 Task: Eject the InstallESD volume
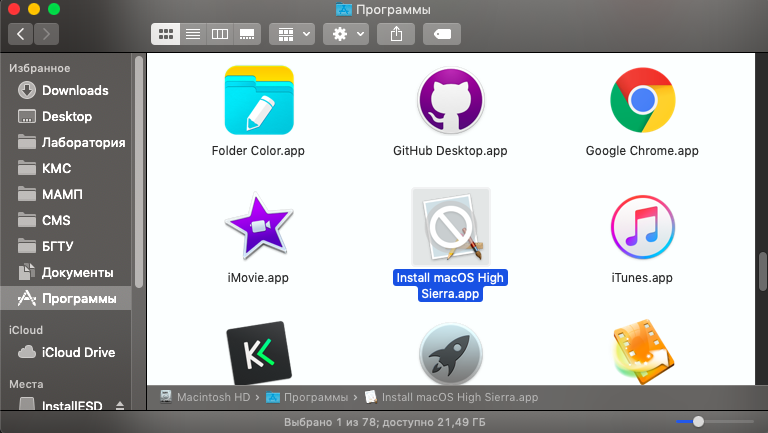click(x=120, y=406)
